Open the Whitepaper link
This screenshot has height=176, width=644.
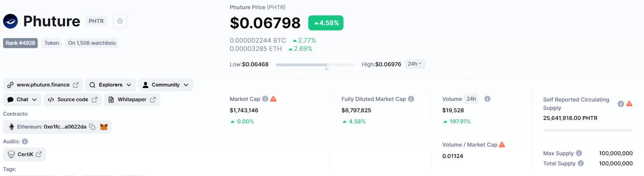pyautogui.click(x=132, y=100)
